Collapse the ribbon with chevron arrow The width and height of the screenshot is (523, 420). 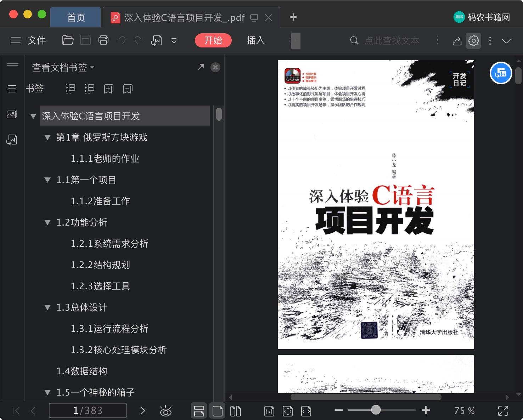pos(506,41)
